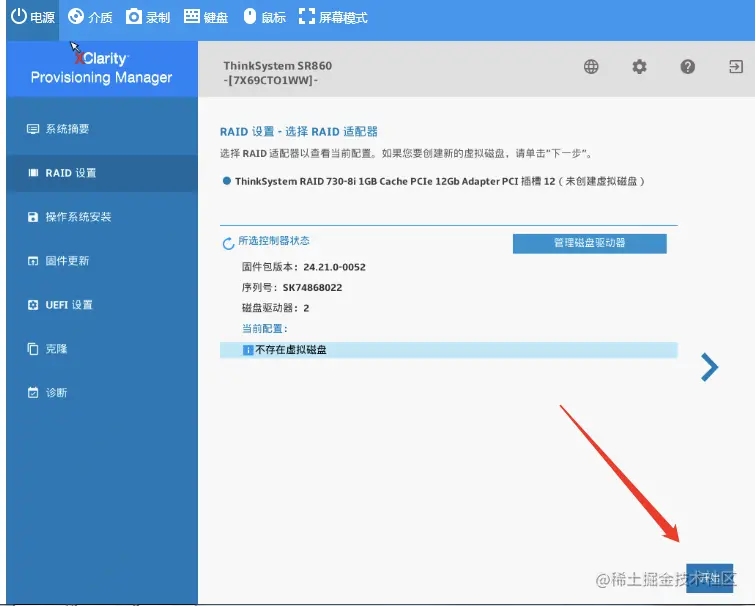This screenshot has height=606, width=755.
Task: Click the 不存在虚拟磁盘 text
Action: click(x=291, y=350)
